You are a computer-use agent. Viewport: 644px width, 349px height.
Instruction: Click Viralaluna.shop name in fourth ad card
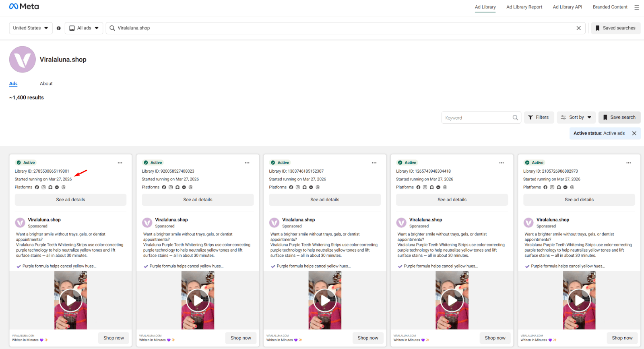coord(425,220)
